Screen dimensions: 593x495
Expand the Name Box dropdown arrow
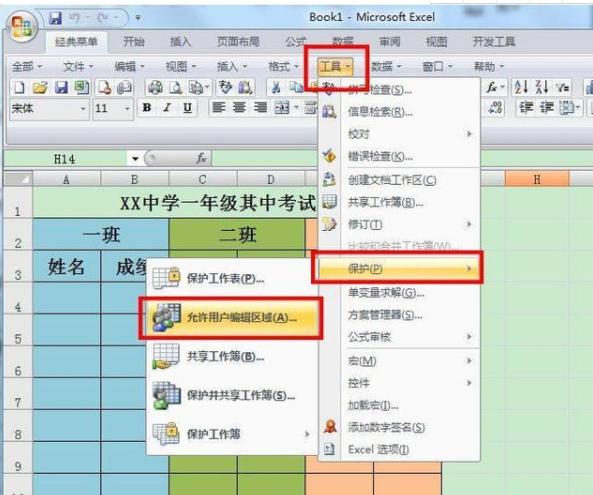pos(135,159)
